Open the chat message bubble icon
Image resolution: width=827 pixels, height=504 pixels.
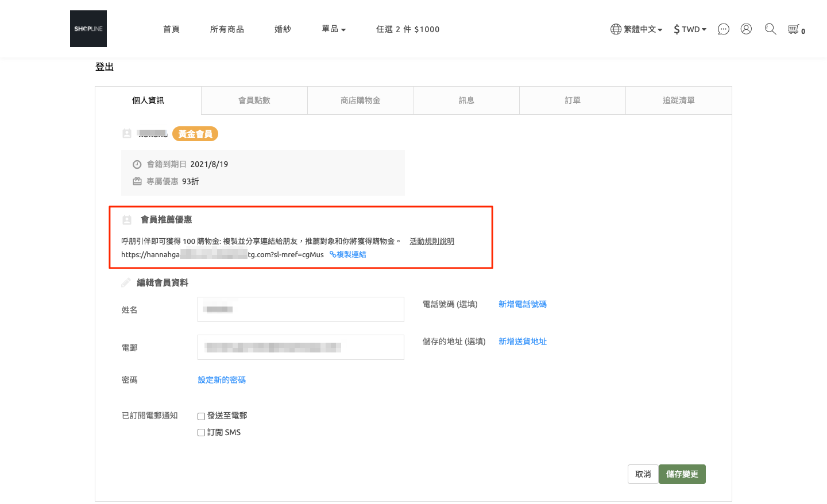tap(723, 29)
